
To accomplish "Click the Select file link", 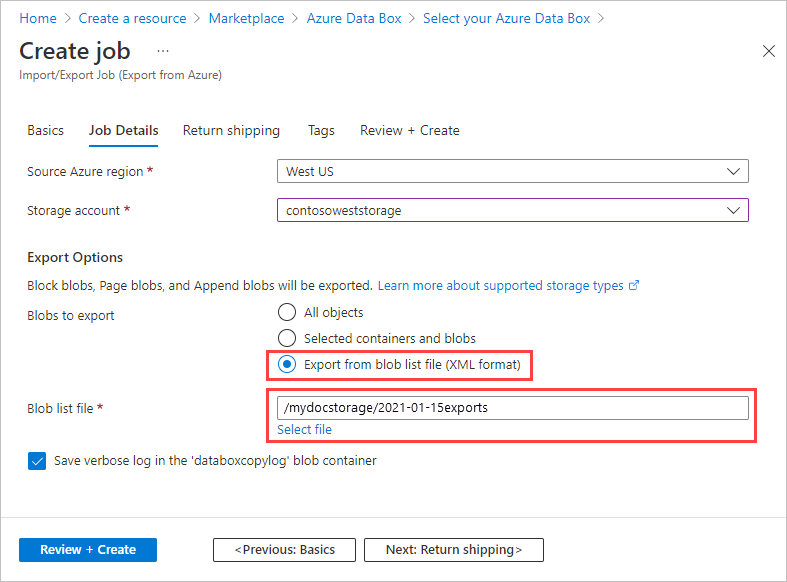I will tap(304, 429).
